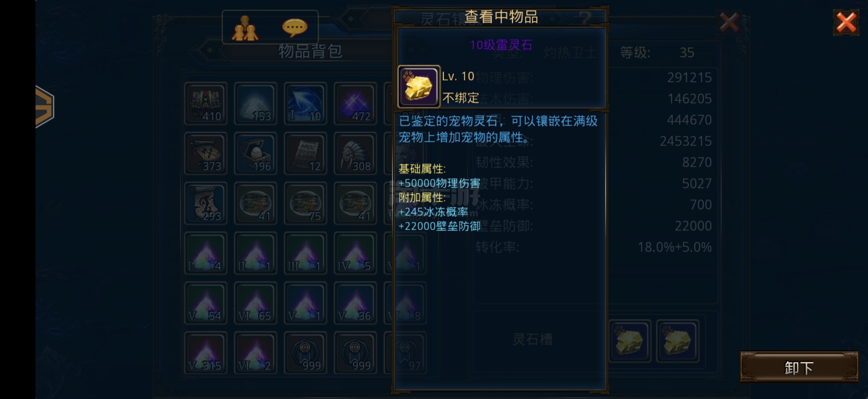This screenshot has width=868, height=399.
Task: Click the 10级雷灵石 item icon in tooltip
Action: tap(419, 86)
